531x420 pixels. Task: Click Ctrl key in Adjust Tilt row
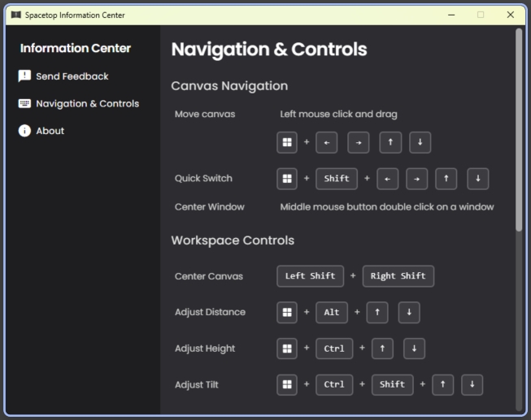click(x=334, y=385)
